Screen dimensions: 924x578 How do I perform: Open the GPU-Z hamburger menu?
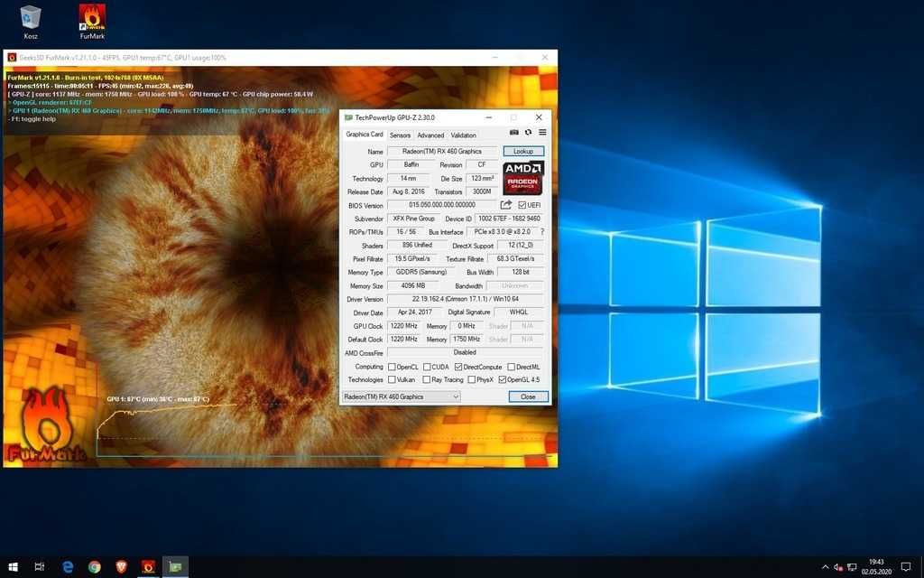point(542,133)
